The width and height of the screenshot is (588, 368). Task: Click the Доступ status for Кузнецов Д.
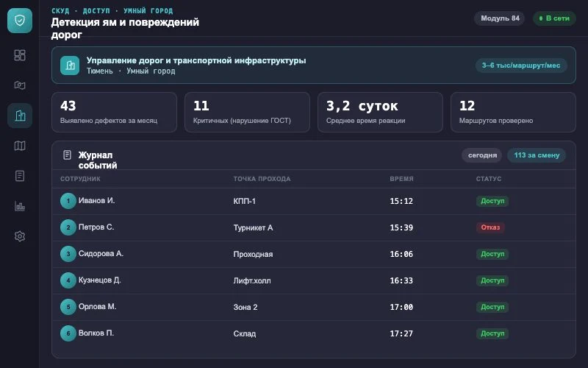(492, 280)
